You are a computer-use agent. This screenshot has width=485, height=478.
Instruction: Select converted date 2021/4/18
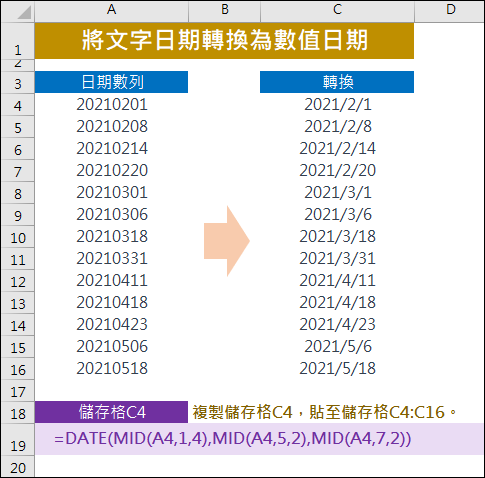pos(337,303)
